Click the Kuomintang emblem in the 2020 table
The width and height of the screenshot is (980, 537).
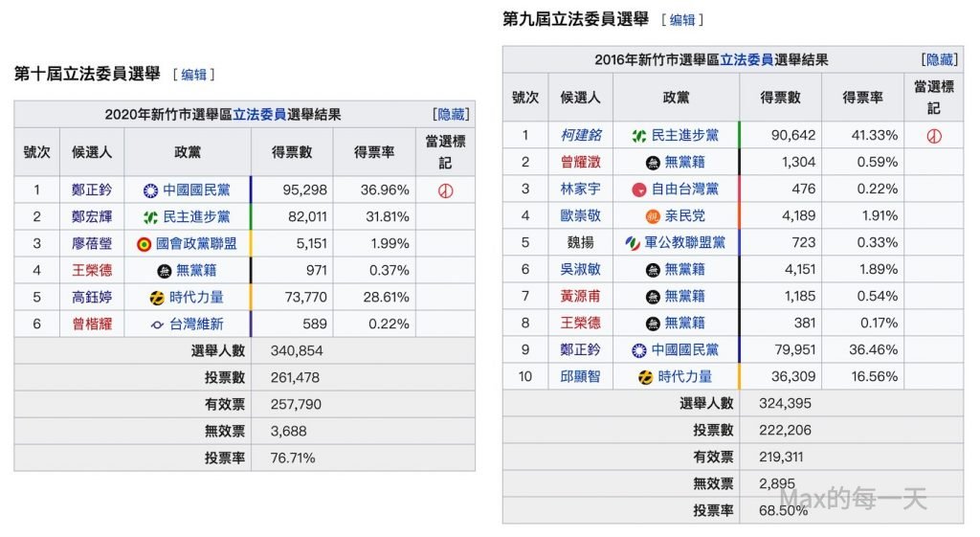click(x=150, y=190)
